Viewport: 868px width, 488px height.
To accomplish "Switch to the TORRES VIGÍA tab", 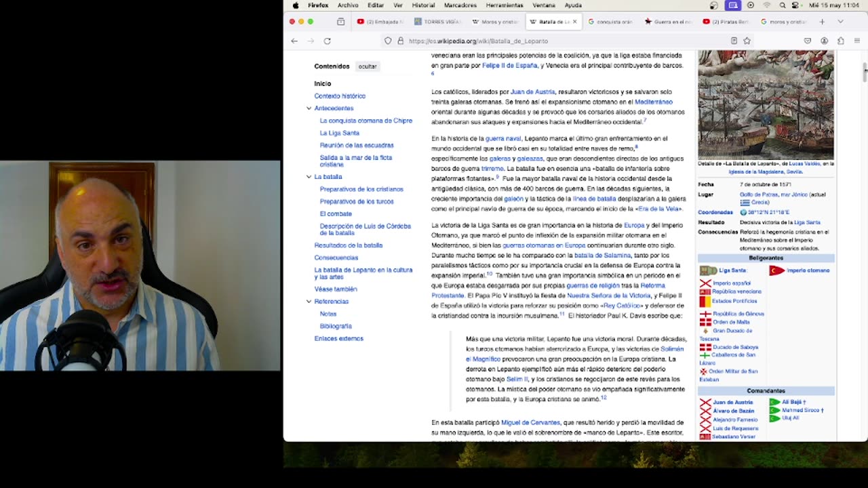I will pos(438,22).
